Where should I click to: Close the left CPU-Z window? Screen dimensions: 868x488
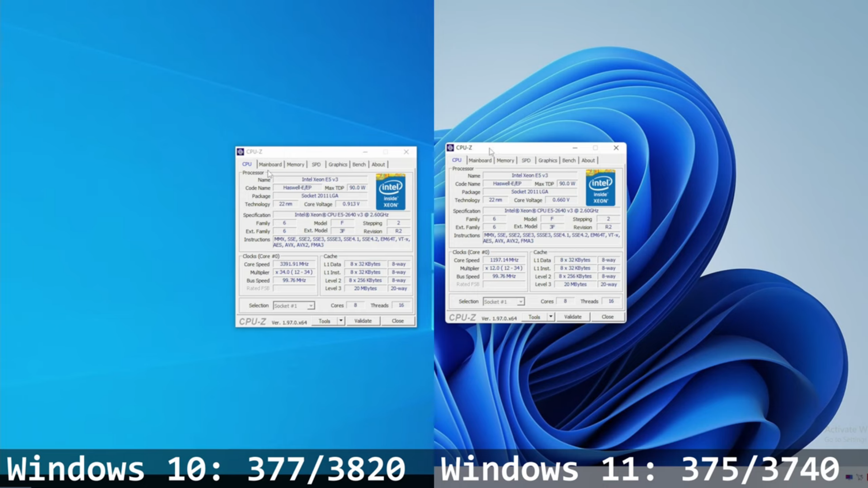406,152
